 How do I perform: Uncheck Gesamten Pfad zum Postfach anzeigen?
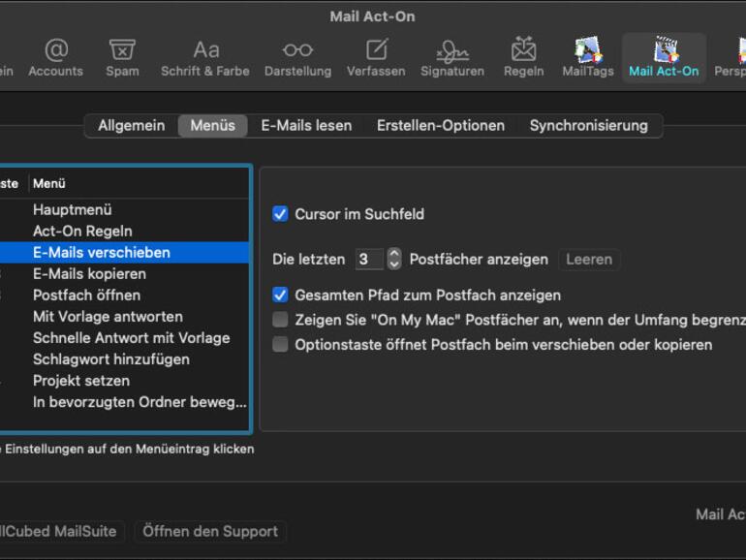(280, 295)
